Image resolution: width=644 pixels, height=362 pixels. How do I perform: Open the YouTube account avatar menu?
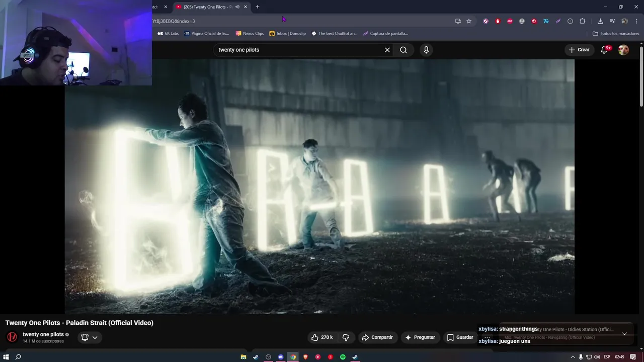[x=623, y=50]
